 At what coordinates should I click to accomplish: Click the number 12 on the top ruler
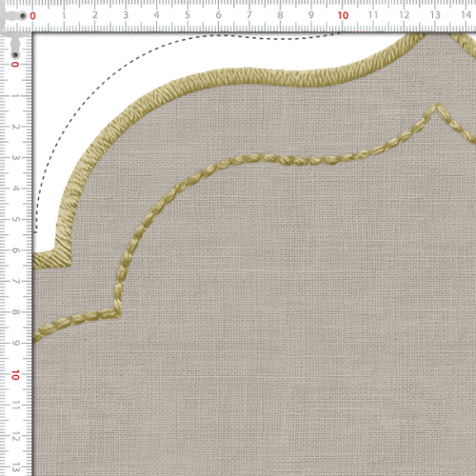[404, 15]
